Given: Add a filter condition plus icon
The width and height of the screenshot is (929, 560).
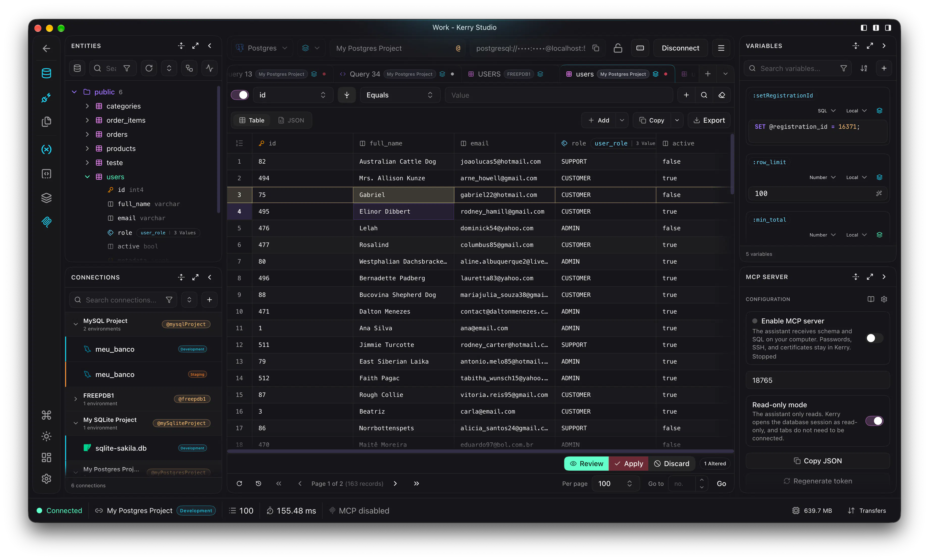Looking at the screenshot, I should pos(686,95).
